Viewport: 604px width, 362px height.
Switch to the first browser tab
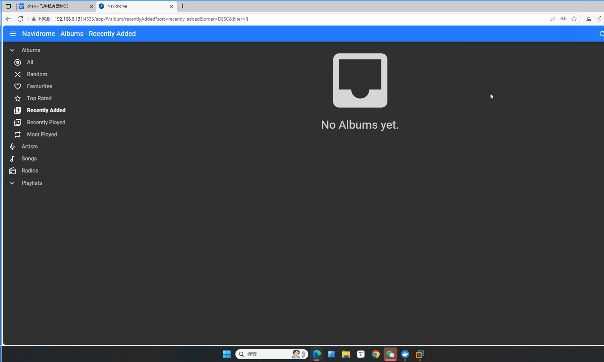(x=55, y=6)
